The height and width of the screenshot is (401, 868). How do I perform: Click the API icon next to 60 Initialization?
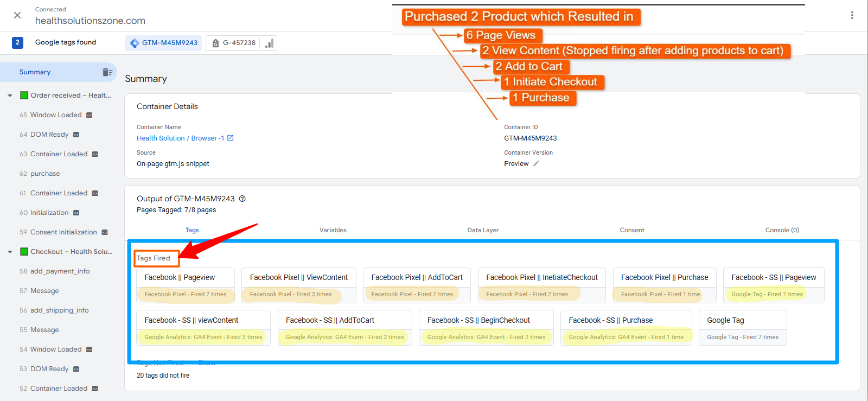pos(76,213)
